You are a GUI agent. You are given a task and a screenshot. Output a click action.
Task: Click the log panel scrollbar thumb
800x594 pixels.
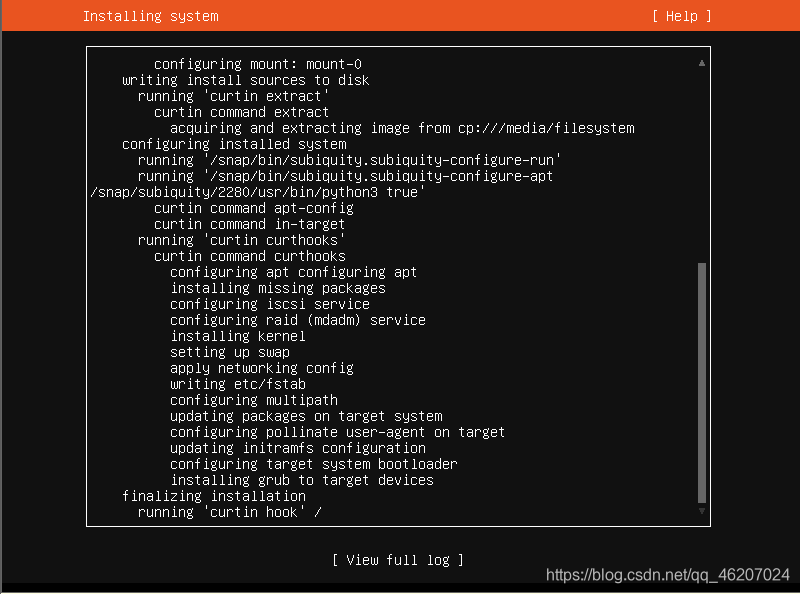coord(702,383)
